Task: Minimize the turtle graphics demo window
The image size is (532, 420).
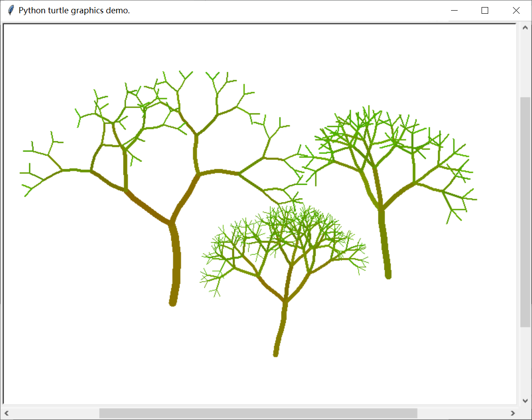Action: coord(454,11)
